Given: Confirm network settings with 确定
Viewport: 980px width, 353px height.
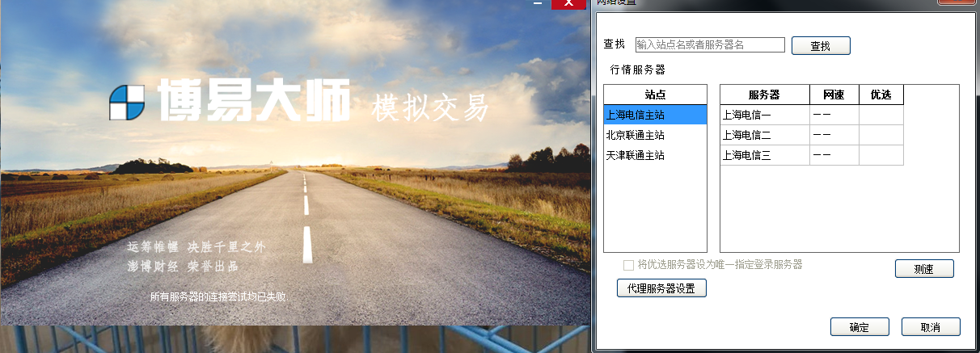Looking at the screenshot, I should coord(860,327).
